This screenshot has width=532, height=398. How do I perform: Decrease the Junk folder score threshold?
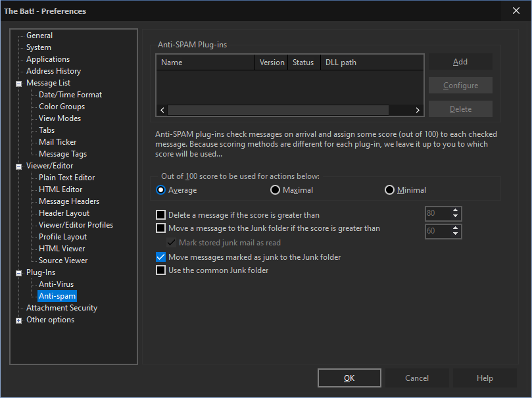tap(455, 234)
